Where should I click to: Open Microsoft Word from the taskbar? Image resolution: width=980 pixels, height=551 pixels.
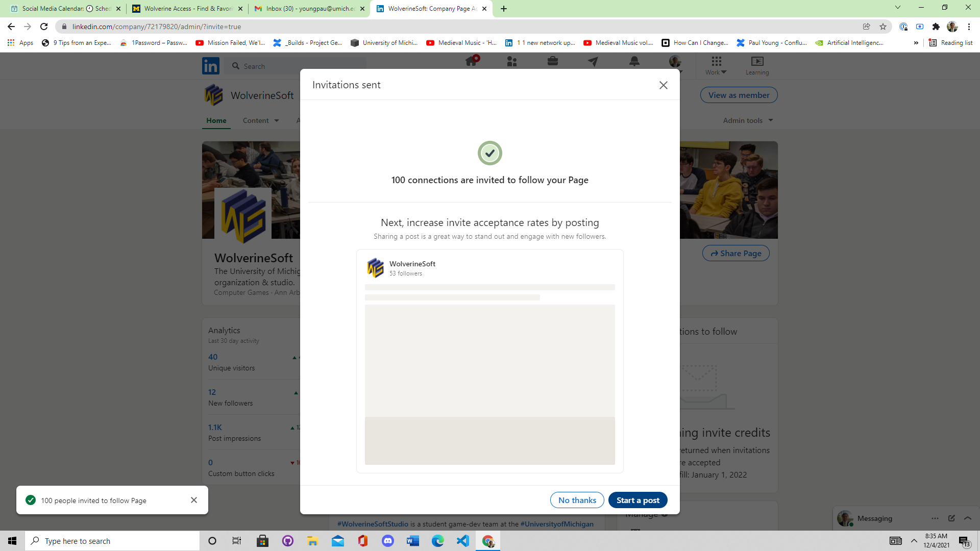click(x=413, y=541)
